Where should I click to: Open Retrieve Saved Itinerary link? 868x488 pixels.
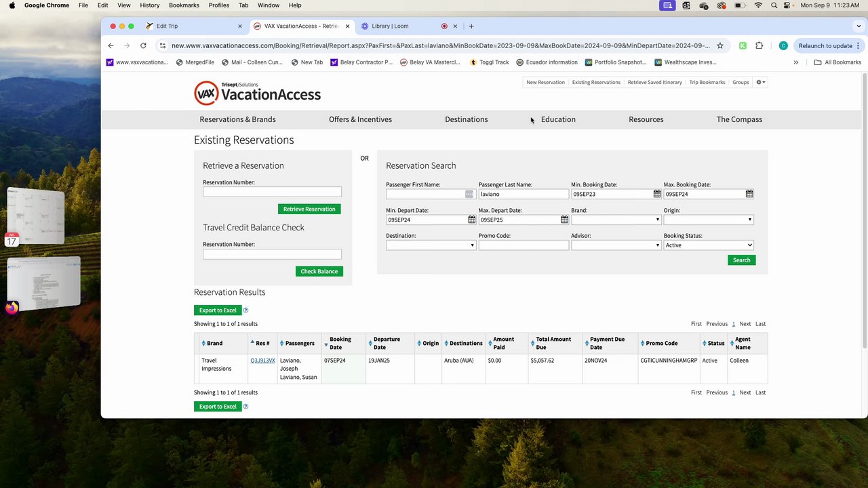pyautogui.click(x=654, y=82)
